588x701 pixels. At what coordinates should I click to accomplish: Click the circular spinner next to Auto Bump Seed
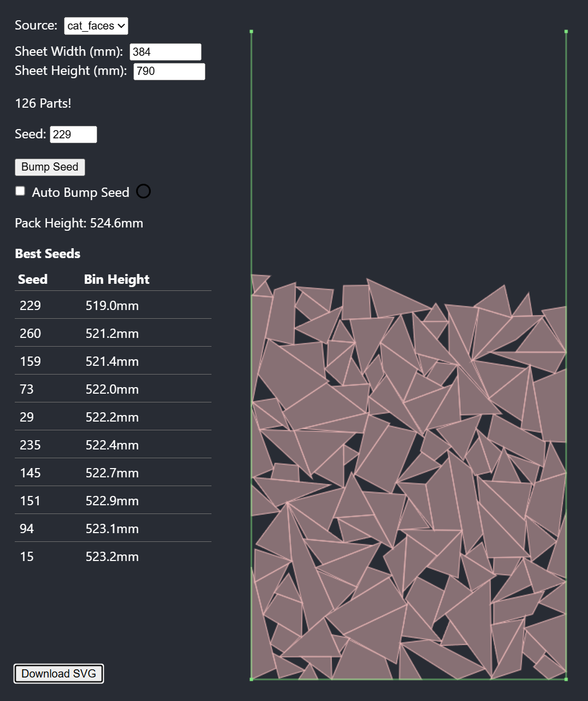pyautogui.click(x=143, y=191)
